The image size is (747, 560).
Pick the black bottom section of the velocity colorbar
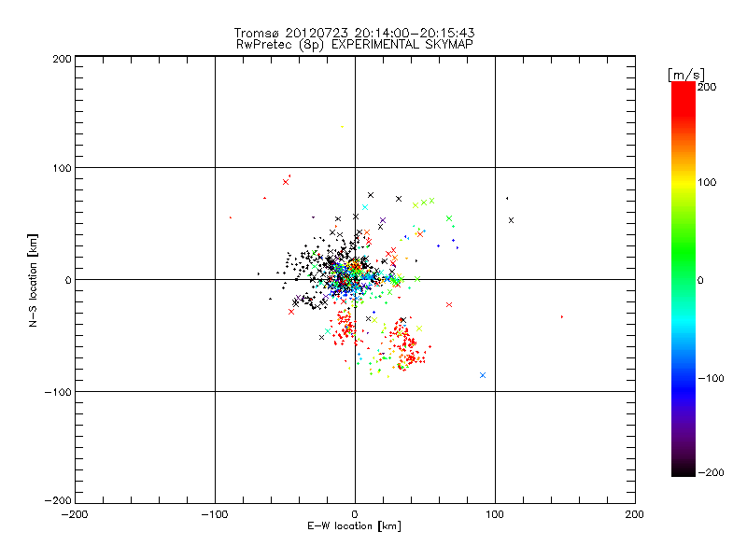(x=684, y=469)
